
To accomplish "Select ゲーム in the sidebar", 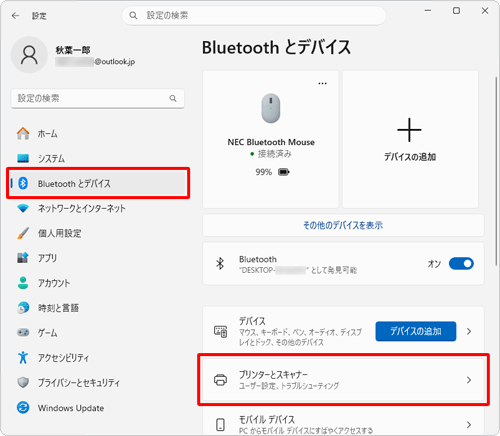I will click(98, 332).
